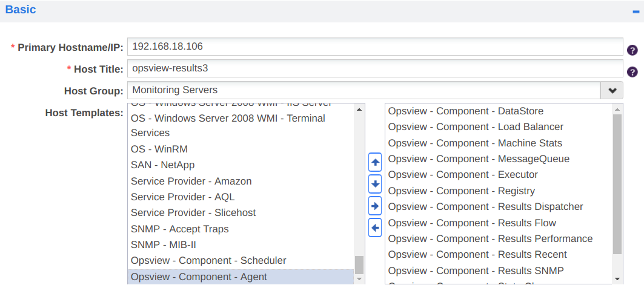Select Opsview - Component - Results Recent entry

[499, 255]
